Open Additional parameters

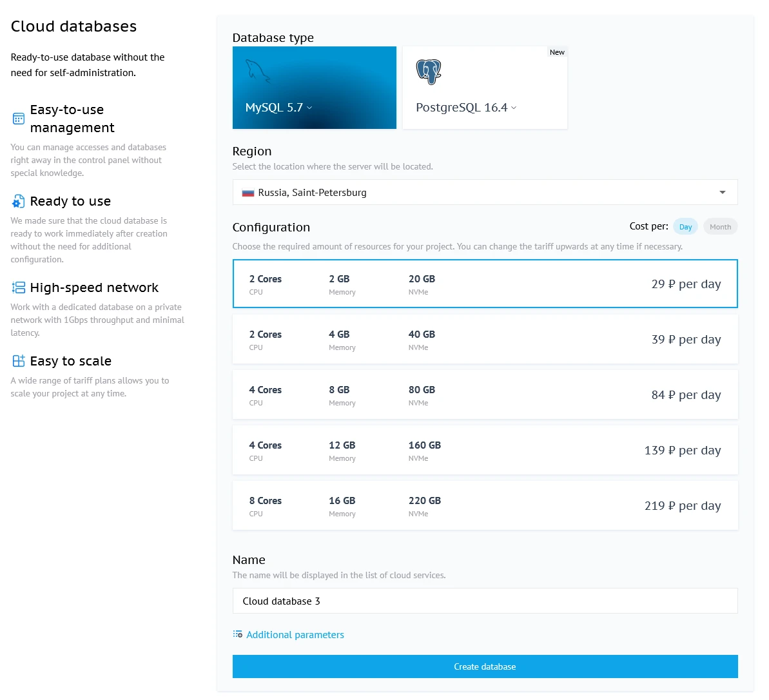(x=295, y=634)
